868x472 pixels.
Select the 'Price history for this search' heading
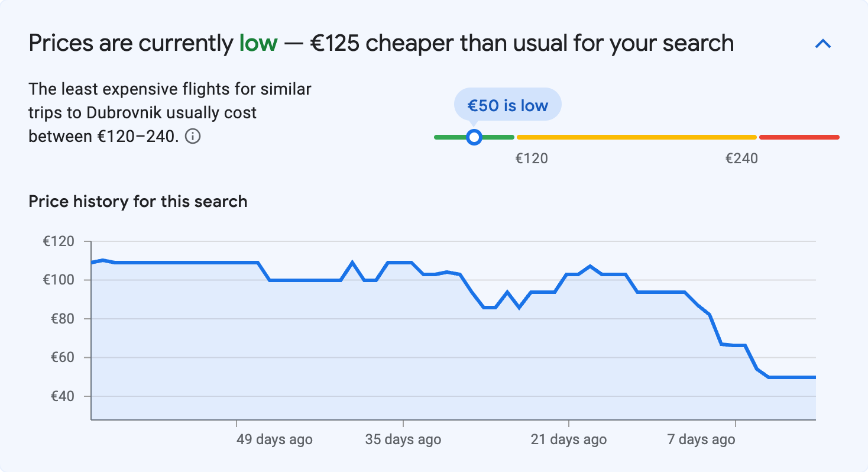pos(137,201)
